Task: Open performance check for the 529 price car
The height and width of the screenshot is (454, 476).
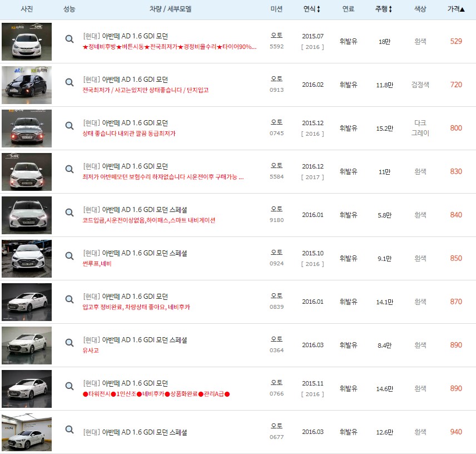Action: coord(70,39)
